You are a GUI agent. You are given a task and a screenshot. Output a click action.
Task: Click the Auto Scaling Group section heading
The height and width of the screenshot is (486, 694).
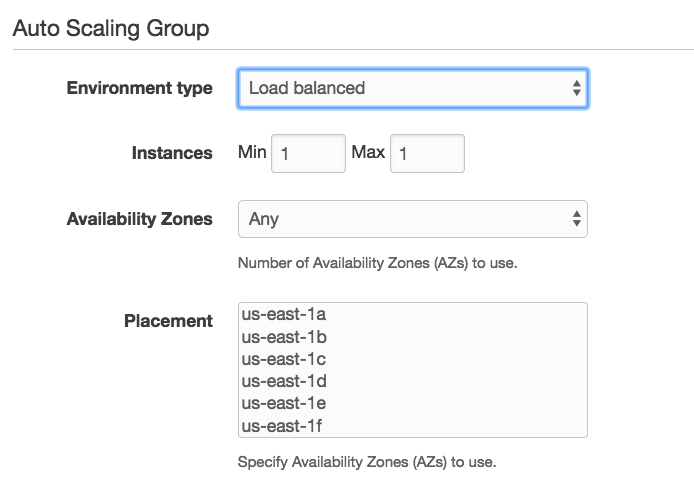click(x=111, y=29)
